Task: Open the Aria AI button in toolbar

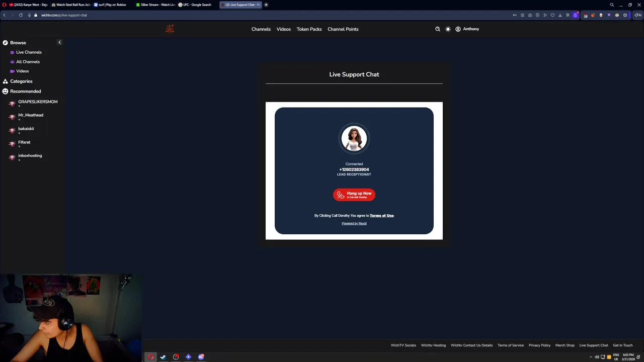Action: point(638,15)
